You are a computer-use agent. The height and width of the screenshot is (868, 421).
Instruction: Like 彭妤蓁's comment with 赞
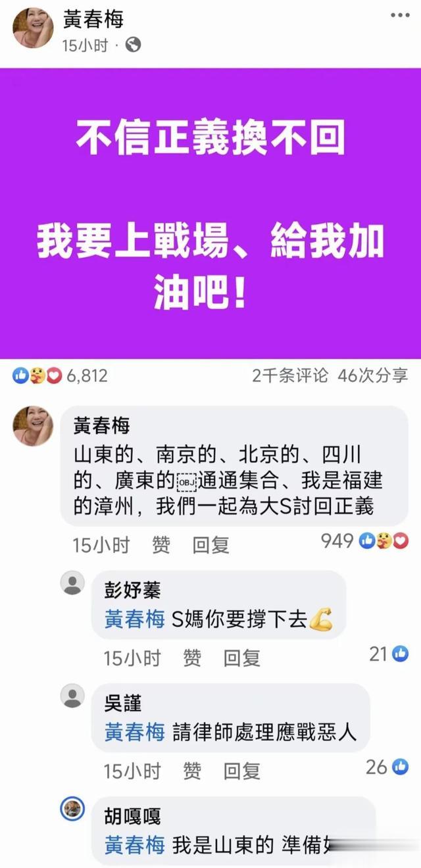(x=192, y=658)
